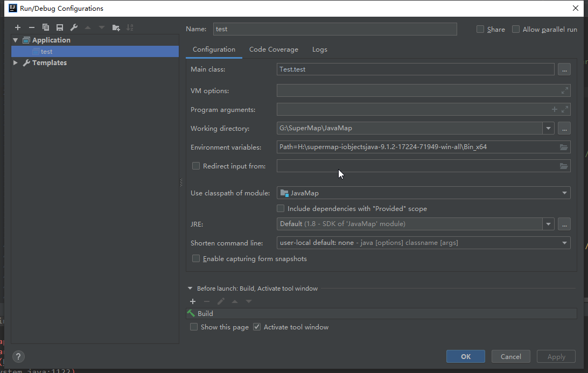
Task: Click into the Main class field
Action: pos(416,69)
